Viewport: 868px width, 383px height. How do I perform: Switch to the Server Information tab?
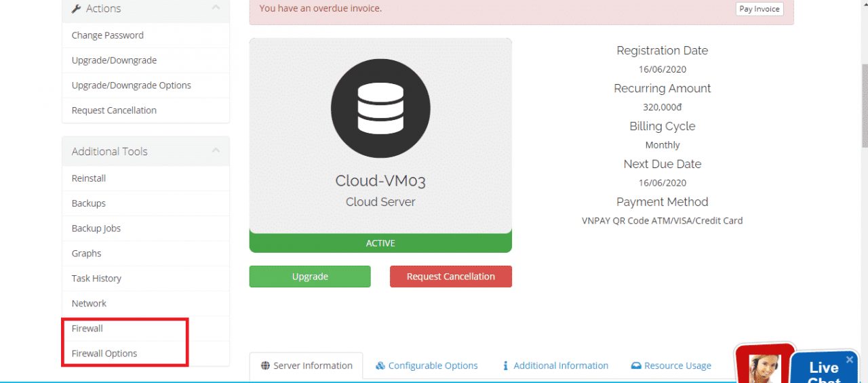(306, 365)
